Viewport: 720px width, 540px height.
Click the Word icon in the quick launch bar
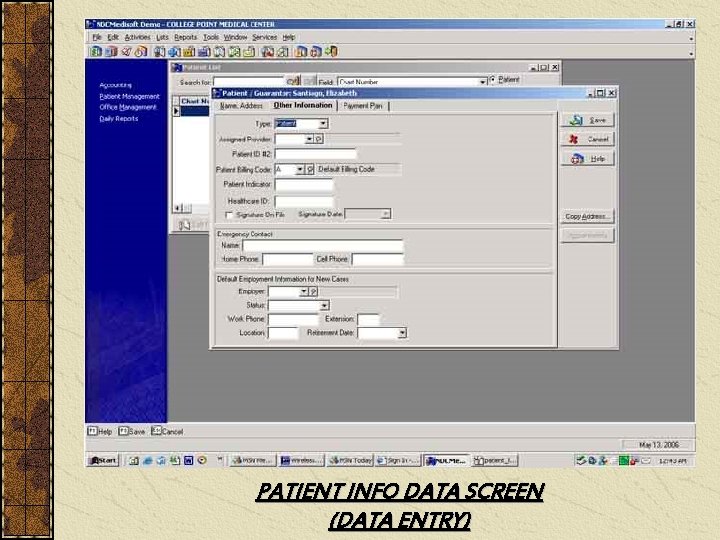coord(188,460)
